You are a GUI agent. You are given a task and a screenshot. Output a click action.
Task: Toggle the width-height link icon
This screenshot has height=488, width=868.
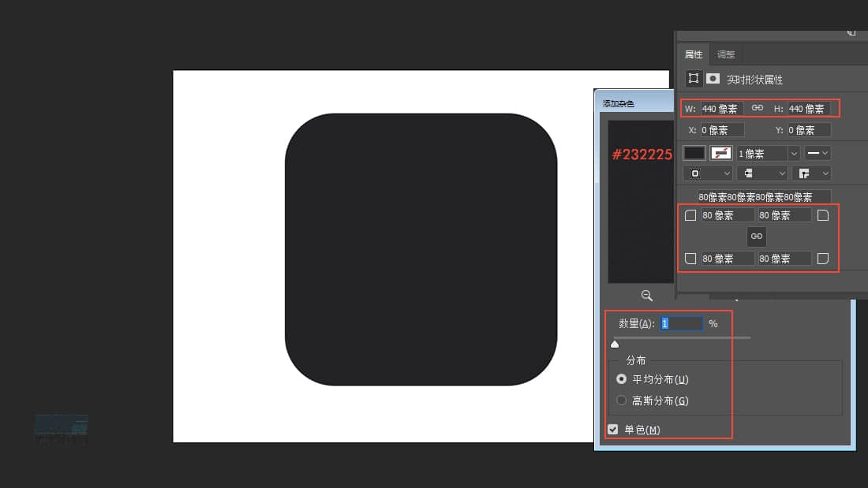pos(758,108)
